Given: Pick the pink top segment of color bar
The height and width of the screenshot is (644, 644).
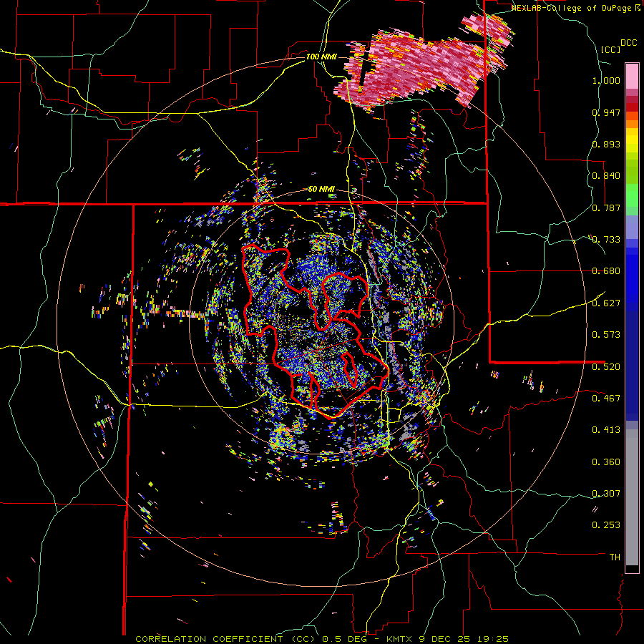Looking at the screenshot, I should pyautogui.click(x=632, y=76).
